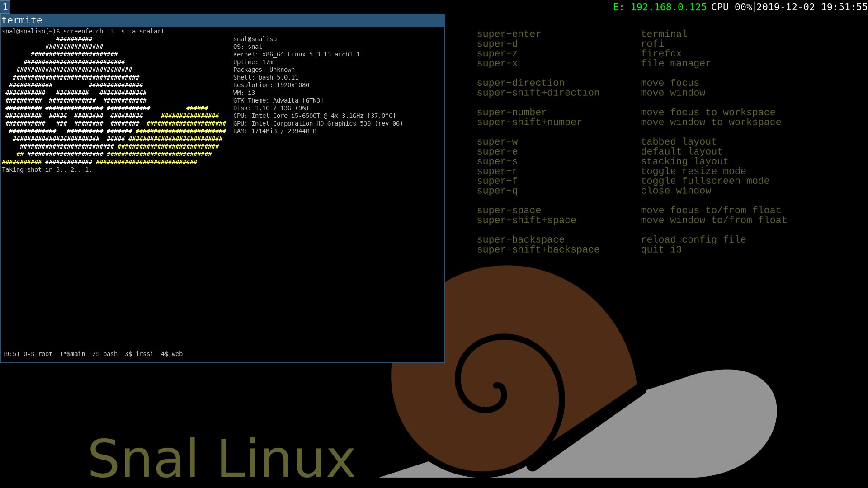
Task: Click the 'Uptime: 17m' line
Action: pos(253,62)
